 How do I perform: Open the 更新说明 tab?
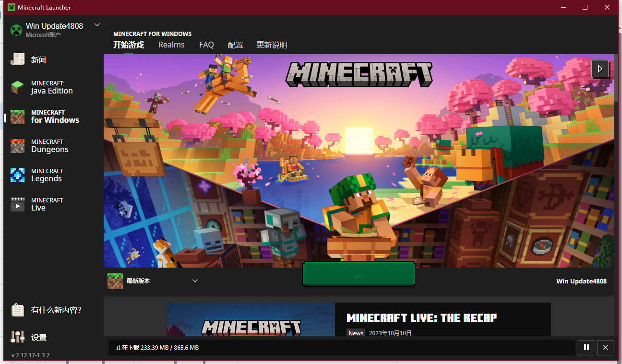272,45
